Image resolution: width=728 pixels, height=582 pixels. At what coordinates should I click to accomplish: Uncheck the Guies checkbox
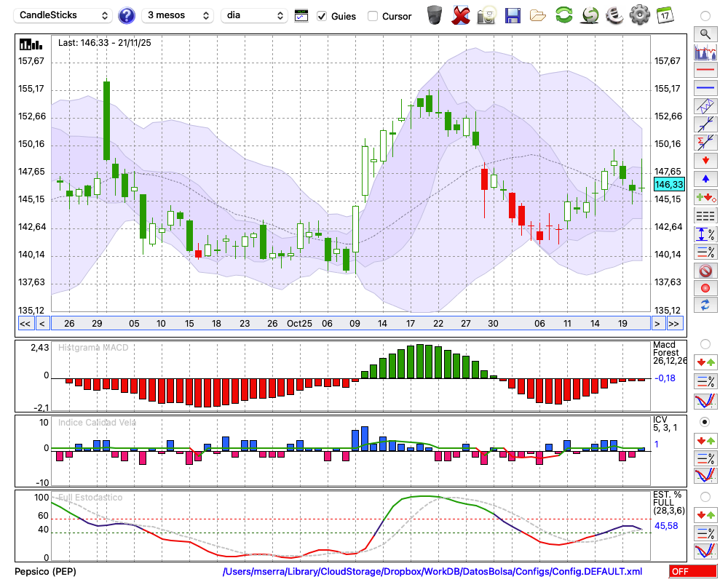tap(322, 16)
